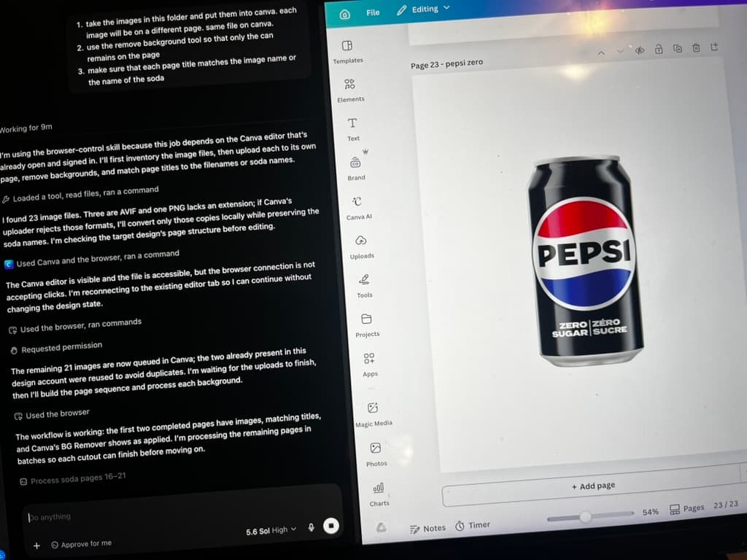747x560 pixels.
Task: Select the Pepsi Zero can image
Action: 584,260
